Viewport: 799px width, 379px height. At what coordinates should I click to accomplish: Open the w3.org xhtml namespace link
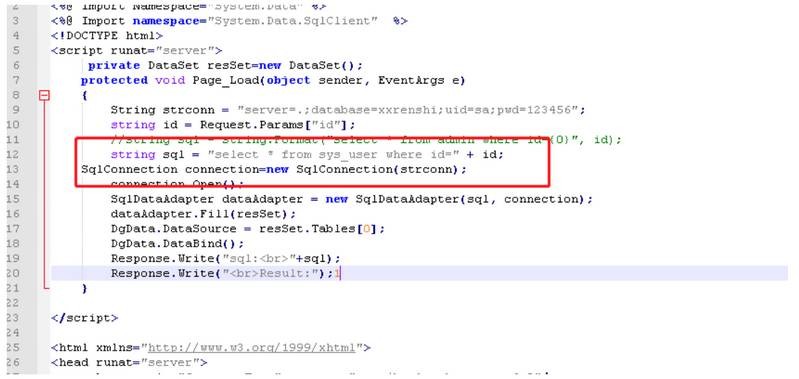251,348
